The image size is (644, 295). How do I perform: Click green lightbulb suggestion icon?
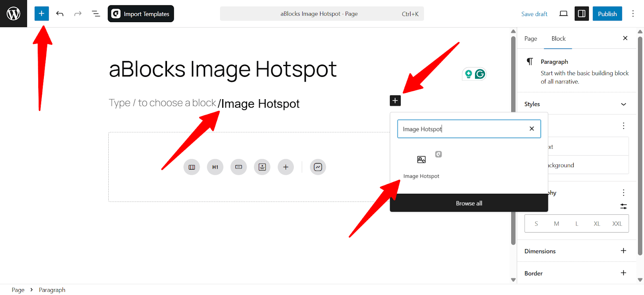pyautogui.click(x=469, y=74)
